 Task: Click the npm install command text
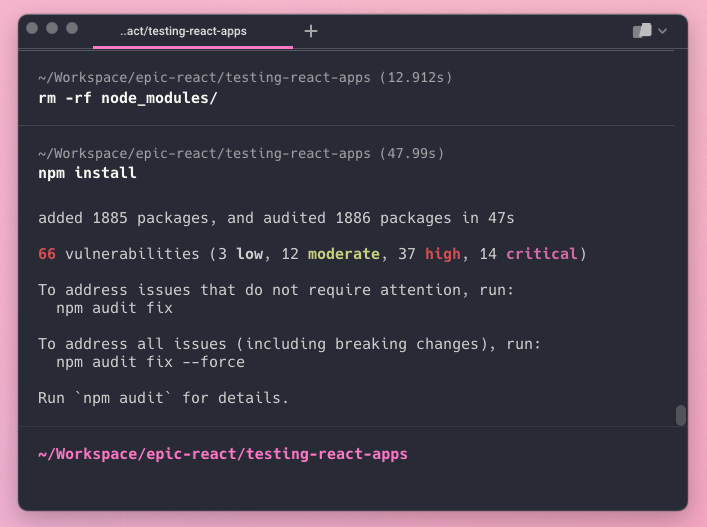point(87,173)
